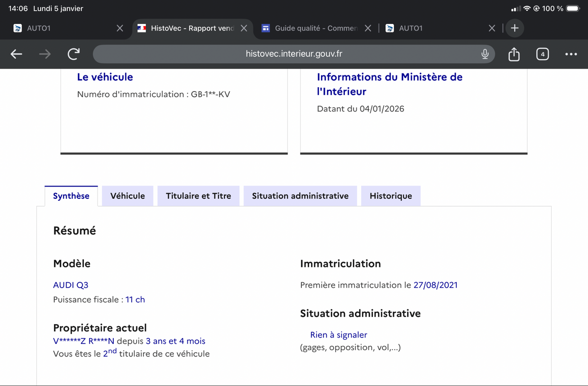Reload the HistoVec page
This screenshot has height=386, width=588.
73,54
